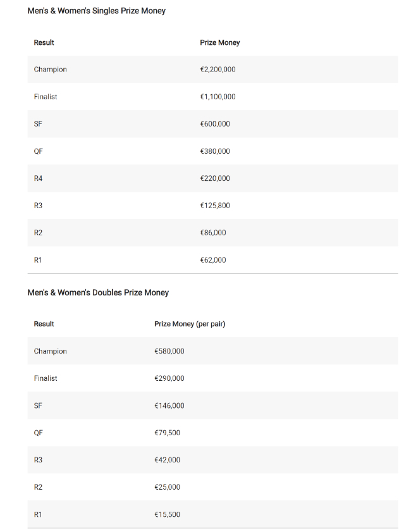Click the €2,200,000 singles champion amount

coord(218,70)
